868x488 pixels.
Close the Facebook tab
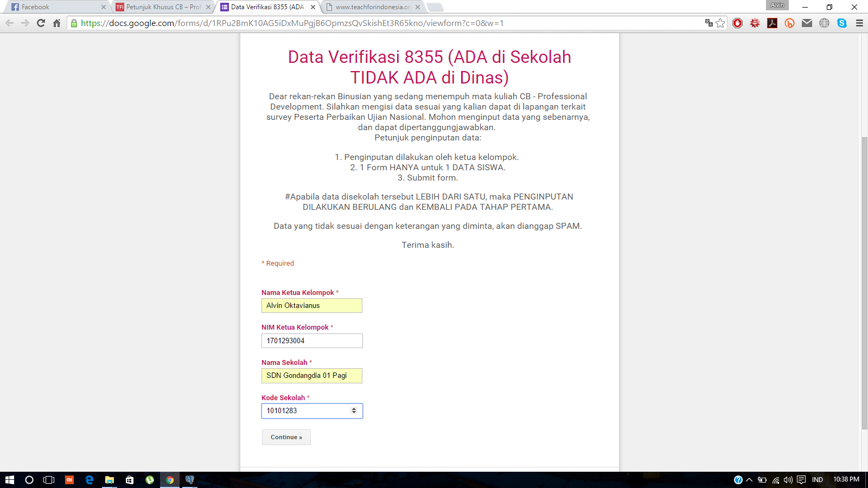click(104, 7)
